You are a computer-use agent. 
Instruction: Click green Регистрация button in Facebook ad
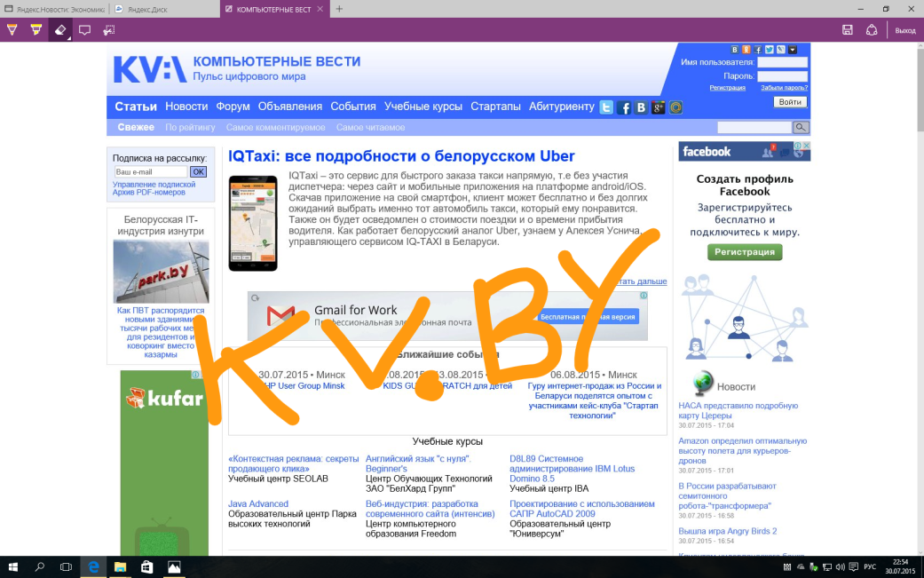click(745, 251)
